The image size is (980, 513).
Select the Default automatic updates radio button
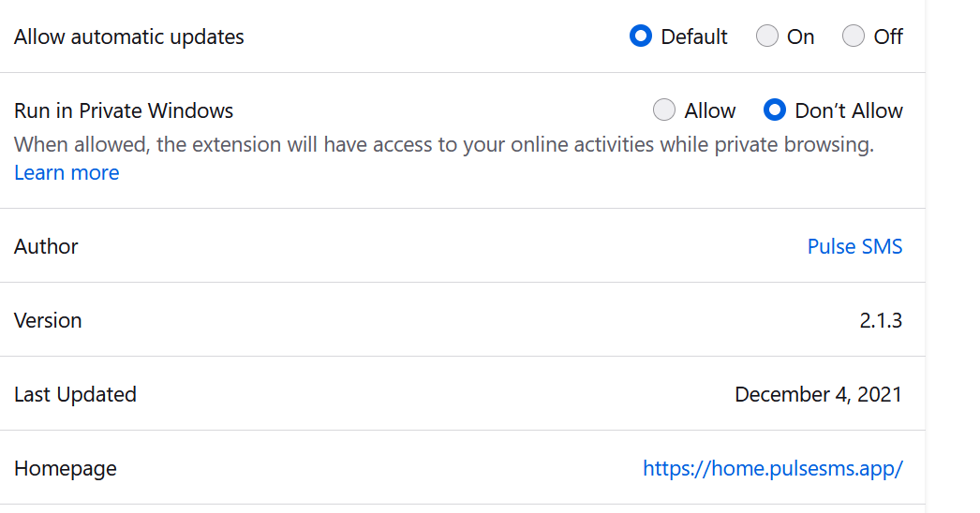point(641,37)
